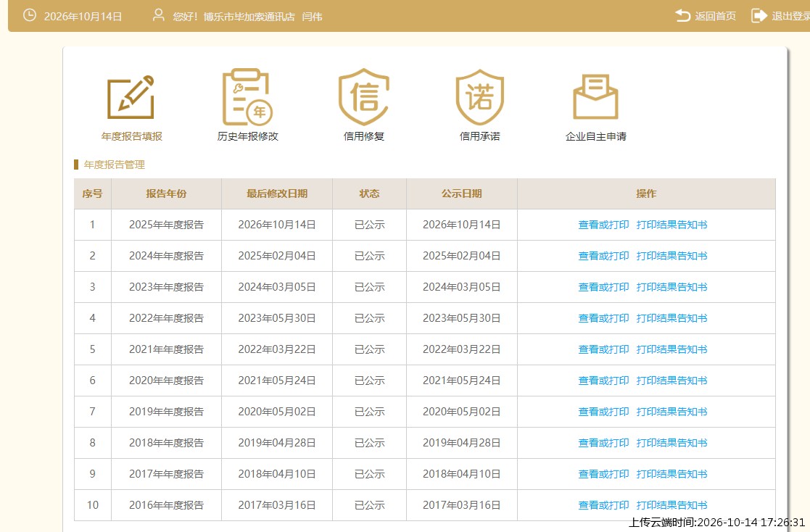View or print the 2020年年度报告
Screen dimensions: 810x532
[603, 381]
